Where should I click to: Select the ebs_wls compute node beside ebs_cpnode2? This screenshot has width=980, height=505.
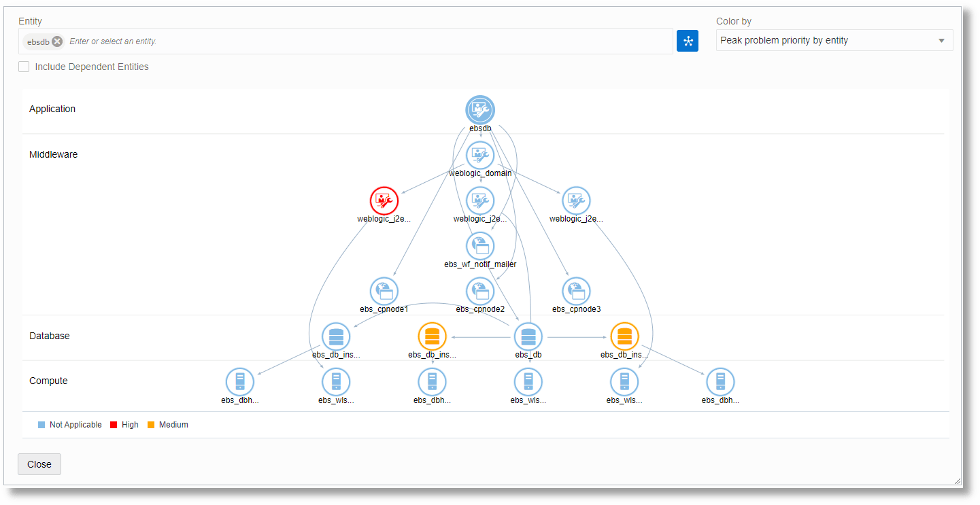[528, 381]
